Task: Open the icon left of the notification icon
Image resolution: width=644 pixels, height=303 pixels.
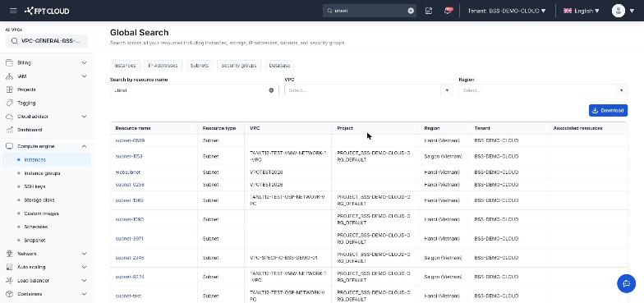Action: point(429,11)
